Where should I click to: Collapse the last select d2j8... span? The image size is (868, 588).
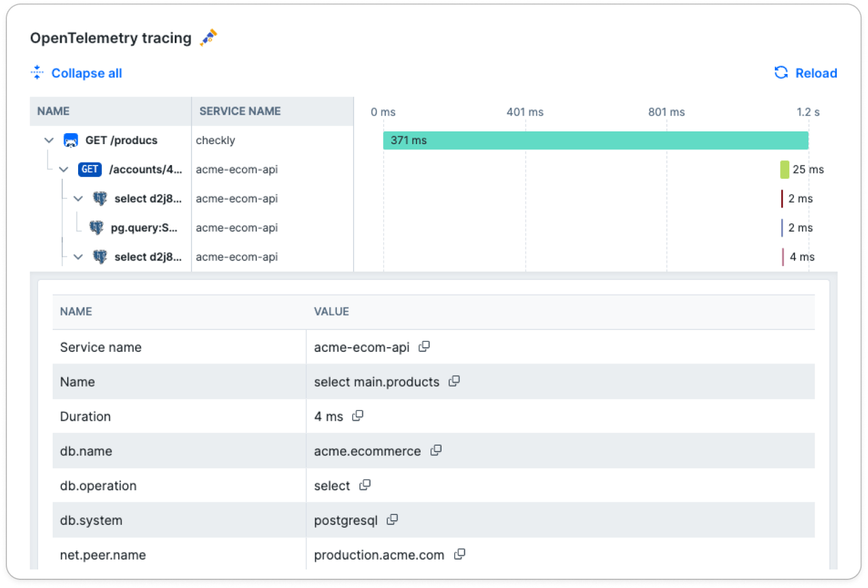78,256
